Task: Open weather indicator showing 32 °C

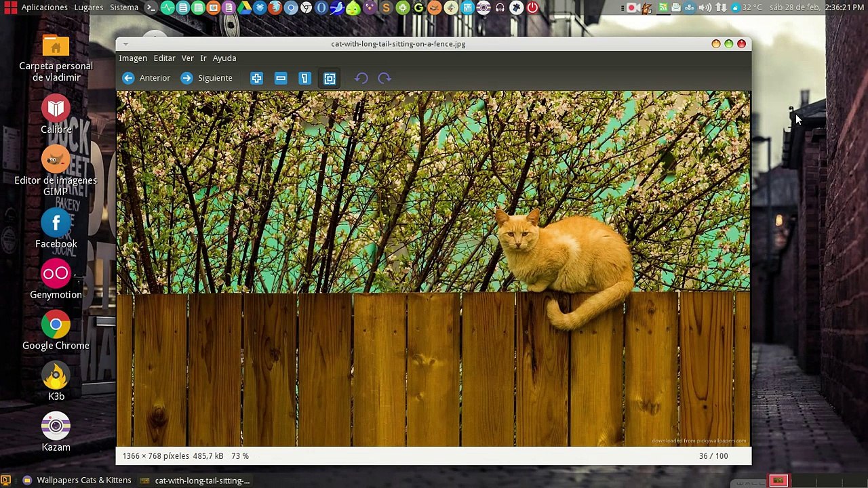Action: click(747, 7)
